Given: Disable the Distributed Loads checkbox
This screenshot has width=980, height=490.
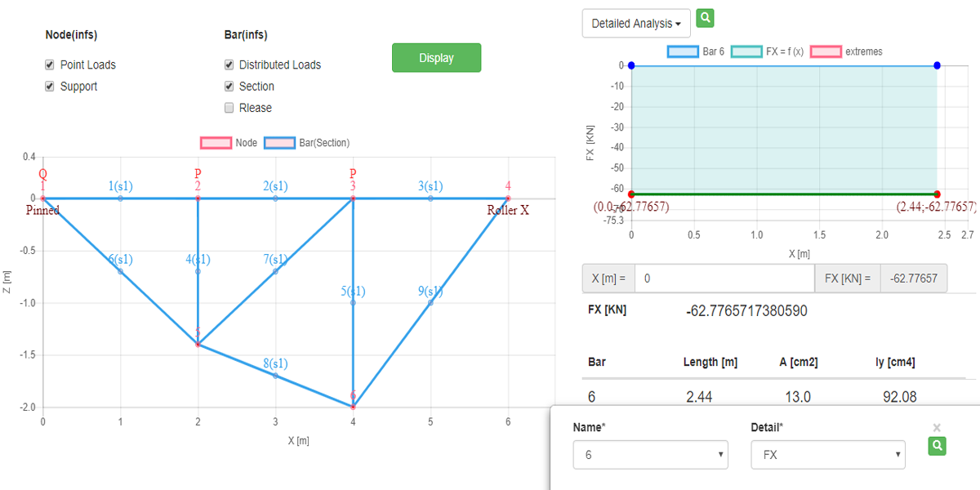Looking at the screenshot, I should (229, 65).
